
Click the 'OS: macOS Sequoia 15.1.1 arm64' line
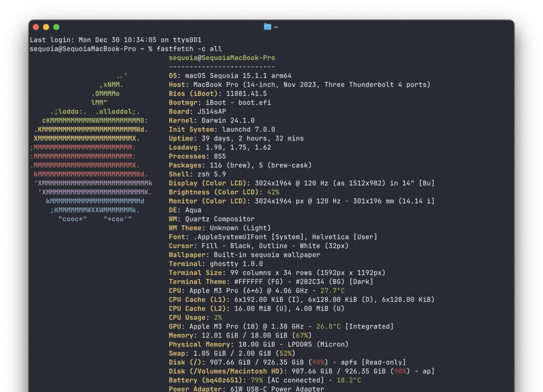pos(230,76)
